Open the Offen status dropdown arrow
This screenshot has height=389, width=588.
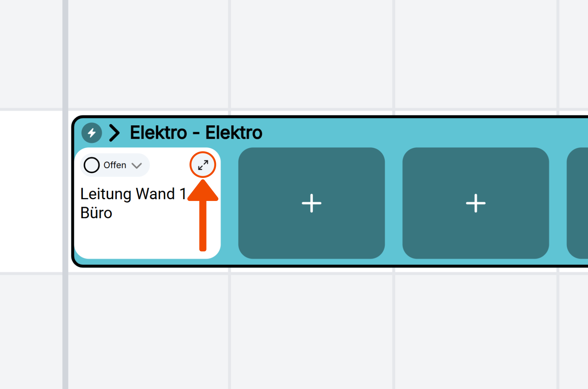(137, 166)
